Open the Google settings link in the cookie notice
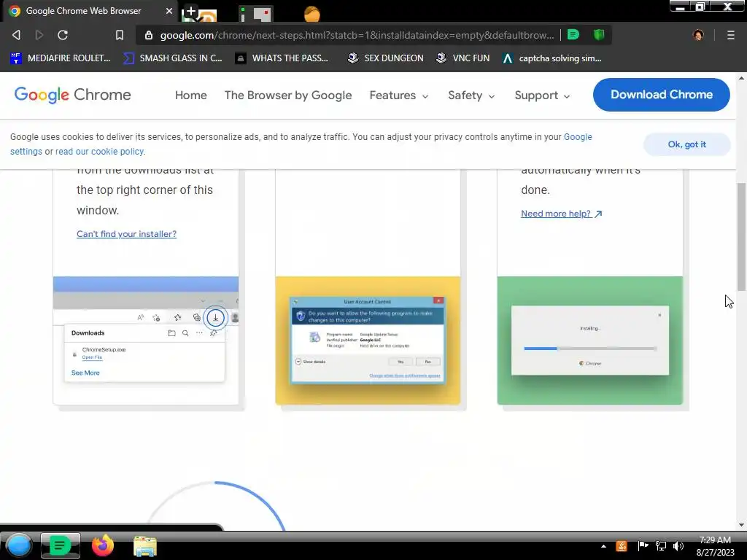The image size is (747, 560). tap(578, 137)
